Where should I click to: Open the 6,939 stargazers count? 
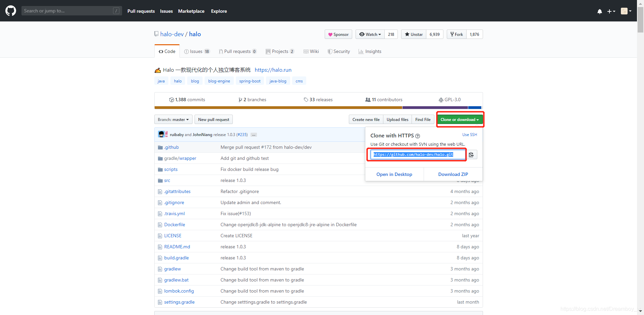(435, 34)
